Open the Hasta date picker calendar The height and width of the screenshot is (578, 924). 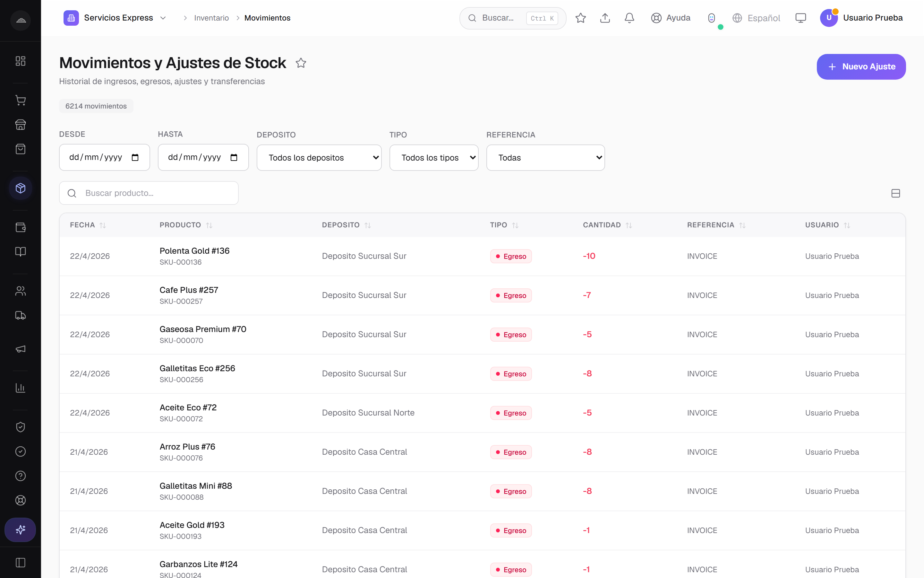tap(234, 157)
